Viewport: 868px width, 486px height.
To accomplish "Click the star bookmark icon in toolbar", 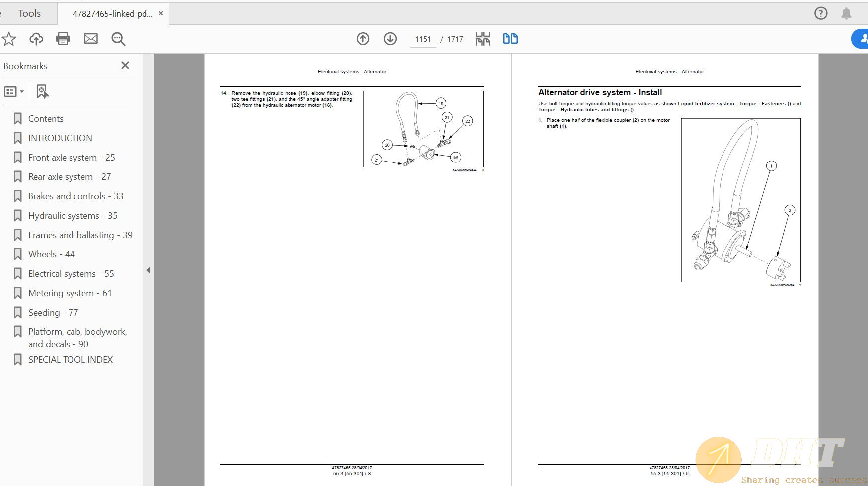I will click(x=9, y=39).
